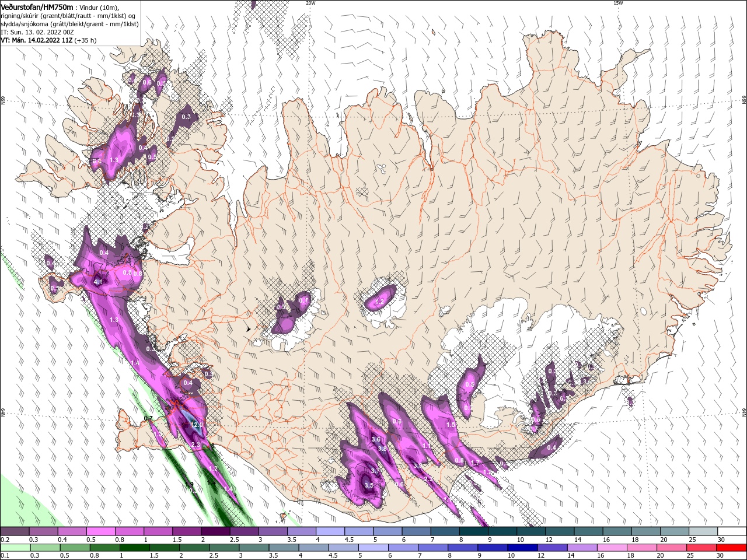Click the pale green rain swatch at 0.1

(x=15, y=548)
